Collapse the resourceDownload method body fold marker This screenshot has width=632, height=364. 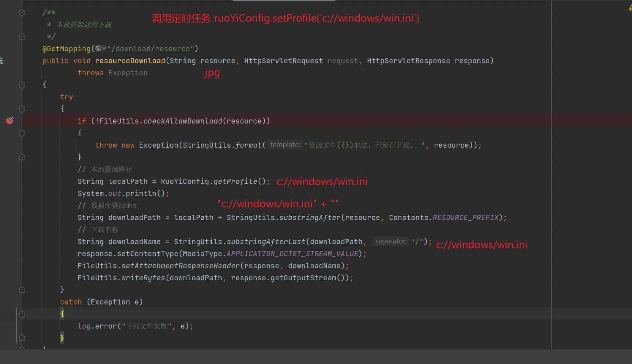(x=22, y=85)
